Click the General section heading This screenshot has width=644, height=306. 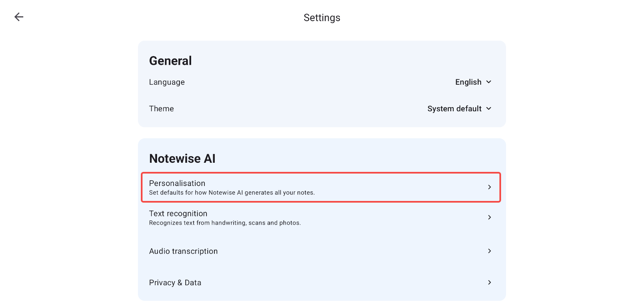170,61
